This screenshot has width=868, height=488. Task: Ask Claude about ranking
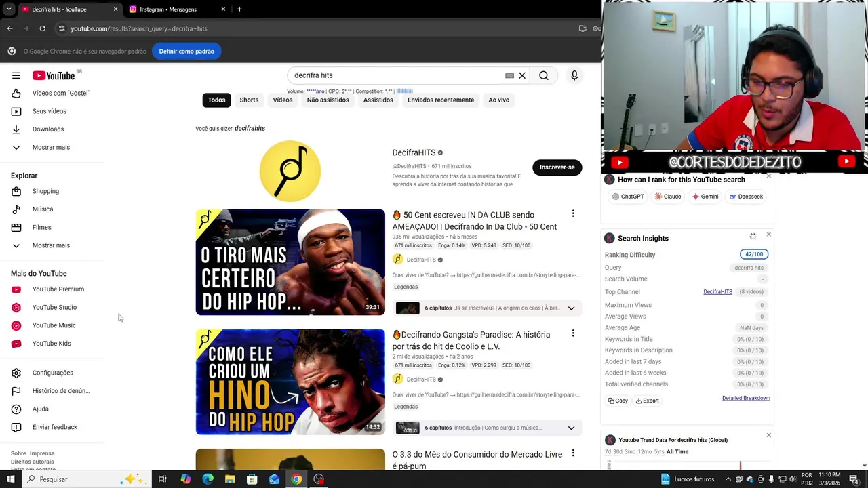(x=667, y=197)
